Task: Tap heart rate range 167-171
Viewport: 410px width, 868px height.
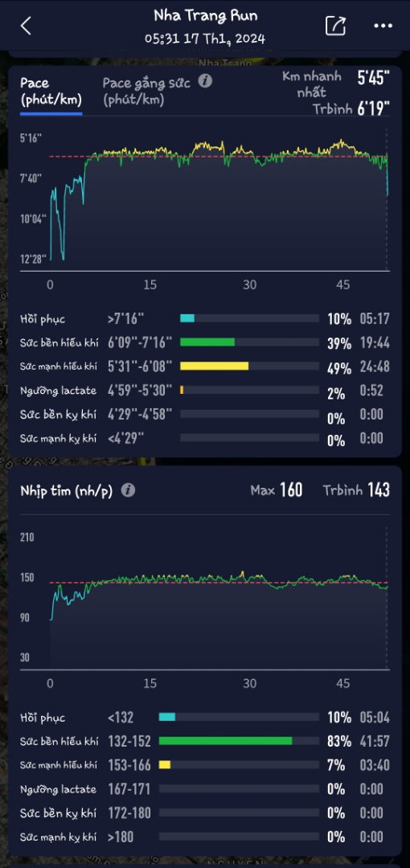Action: 129,789
